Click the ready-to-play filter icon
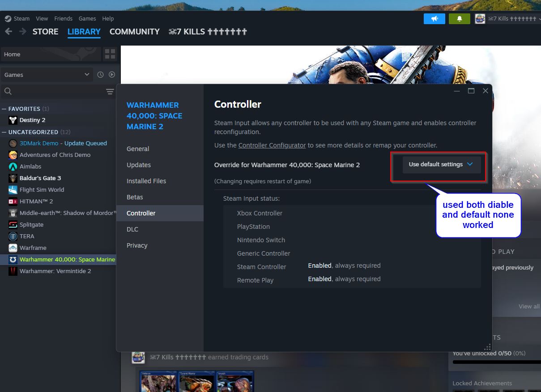541x392 pixels. click(112, 75)
